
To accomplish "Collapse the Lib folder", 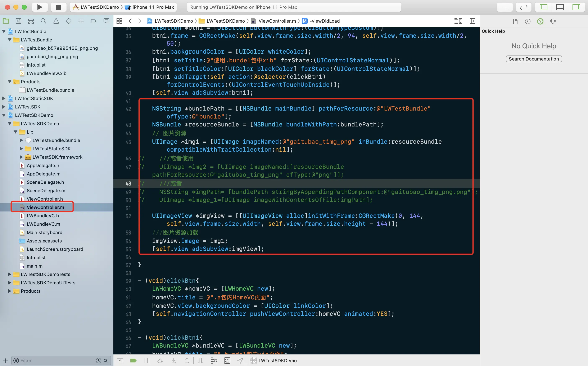I will coord(15,132).
